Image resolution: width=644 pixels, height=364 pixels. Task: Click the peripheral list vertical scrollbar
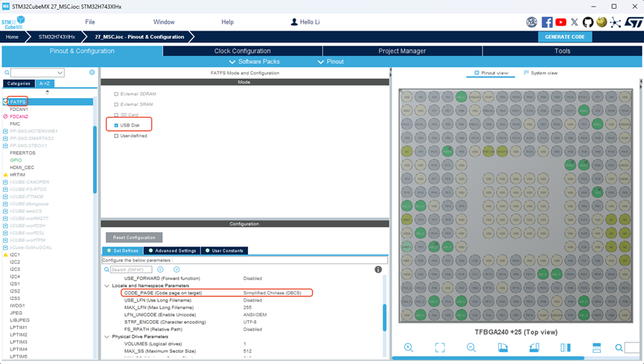tap(95, 159)
